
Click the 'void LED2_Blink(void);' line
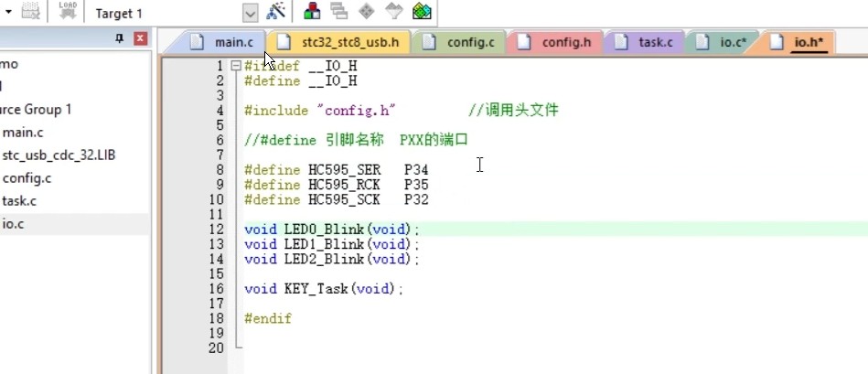coord(332,259)
